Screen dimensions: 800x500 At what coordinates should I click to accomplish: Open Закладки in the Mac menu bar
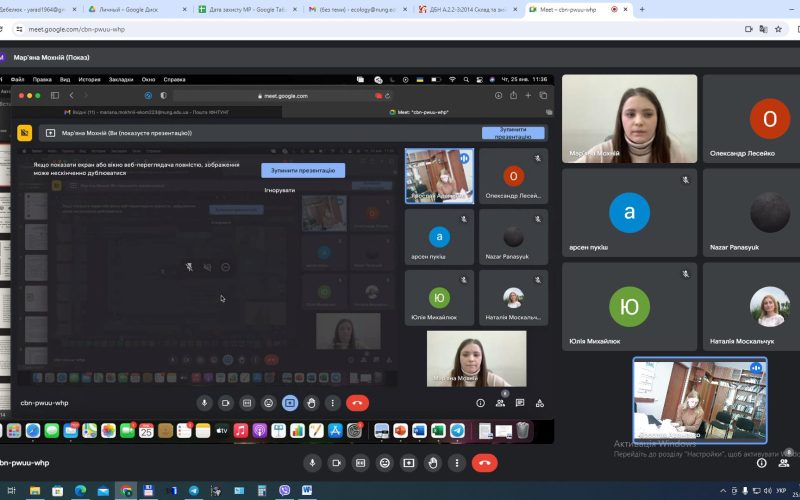121,80
